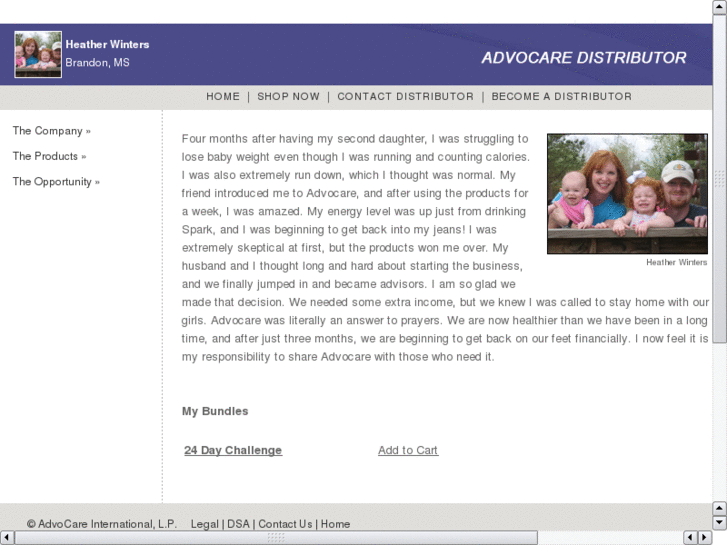The image size is (727, 545).
Task: Click the Add to Cart link
Action: pos(408,450)
